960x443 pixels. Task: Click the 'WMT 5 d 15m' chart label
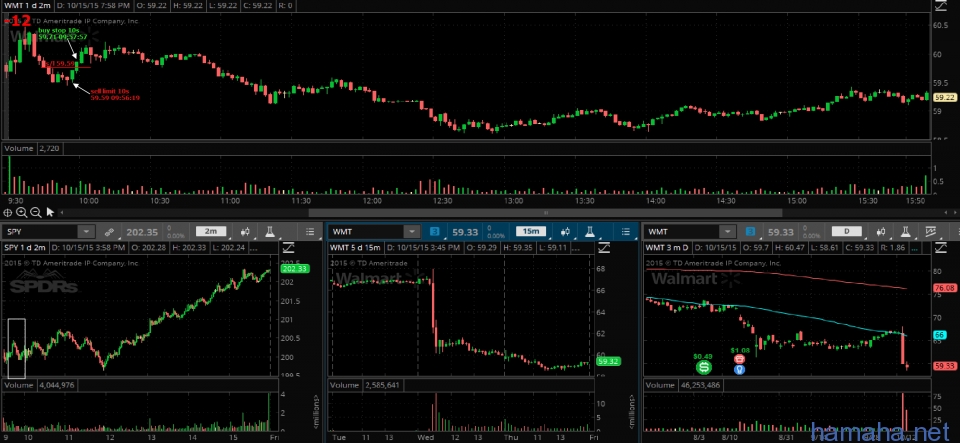[354, 248]
